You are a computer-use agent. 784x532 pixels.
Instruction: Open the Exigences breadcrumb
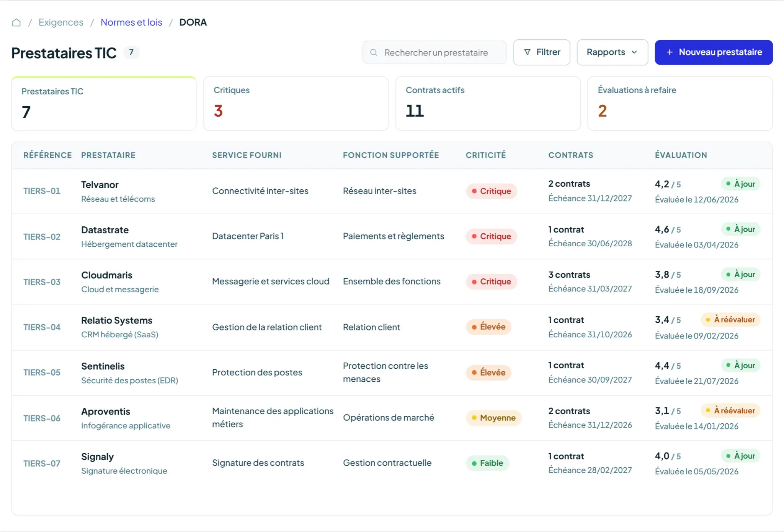(61, 22)
